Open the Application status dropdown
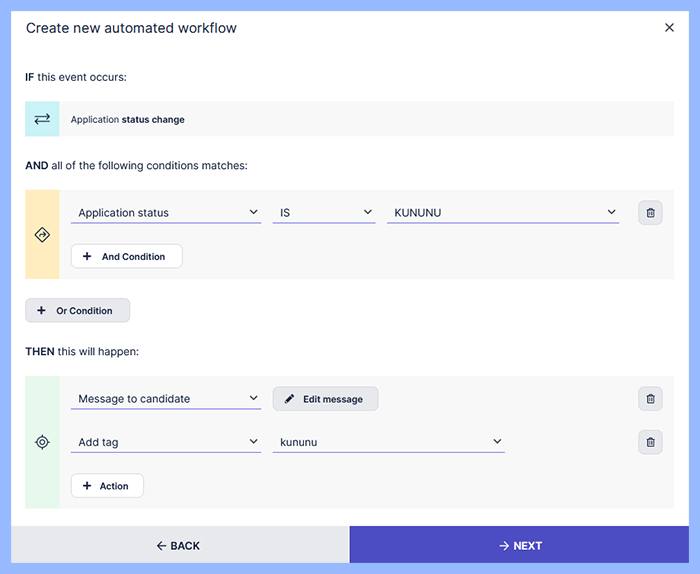 [x=165, y=213]
